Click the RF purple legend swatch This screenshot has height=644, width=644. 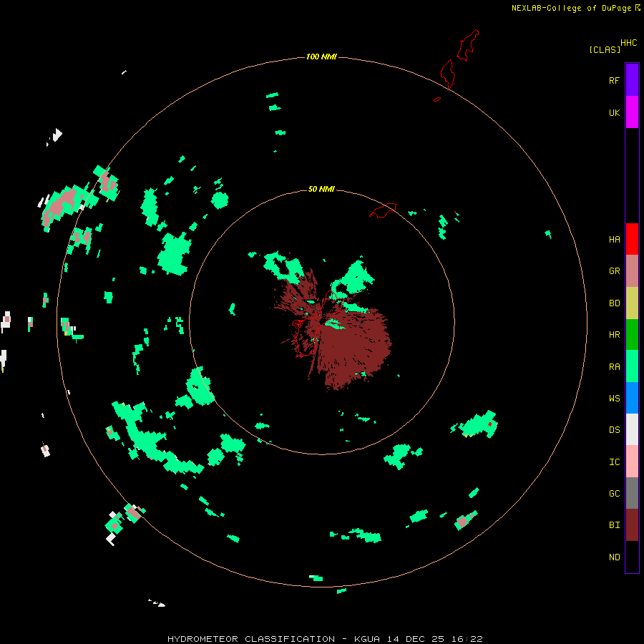(632, 80)
